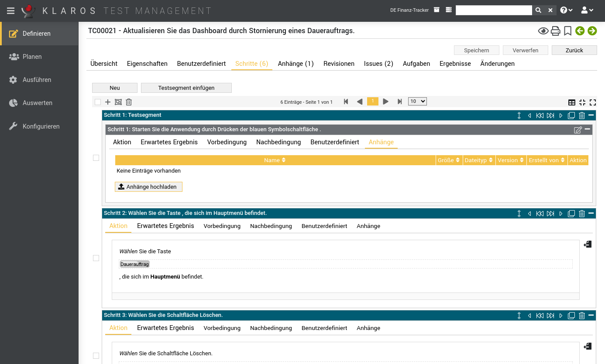
Task: Collapse Schritt 3 panel
Action: (x=591, y=315)
